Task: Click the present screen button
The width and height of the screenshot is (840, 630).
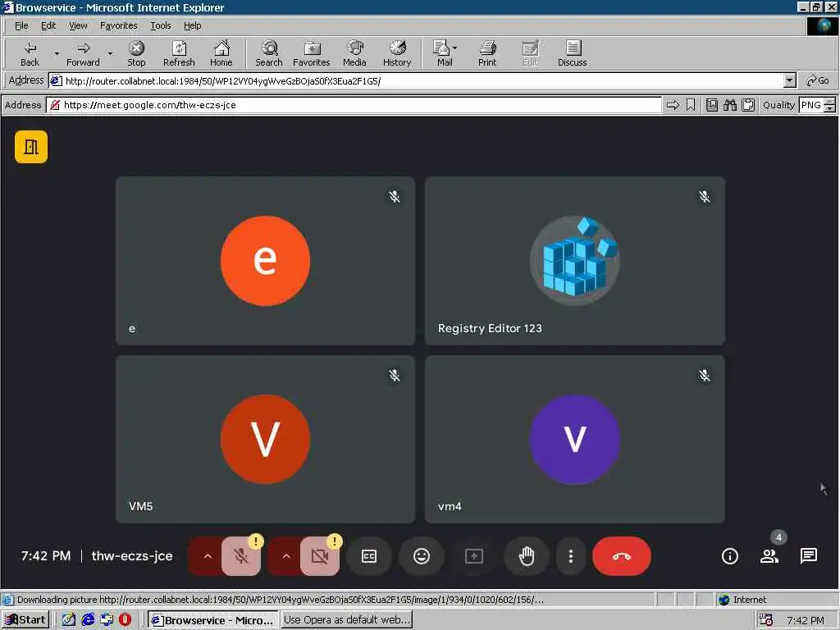Action: click(474, 556)
